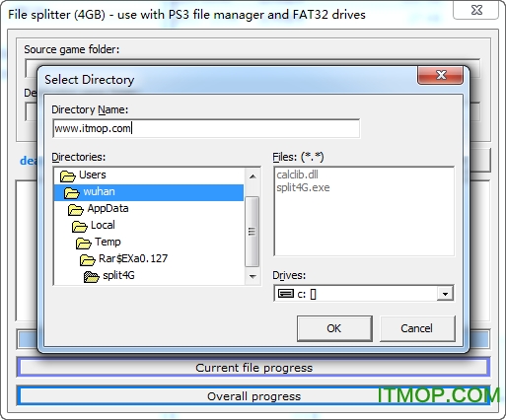506x420 pixels.
Task: Click the Overall progress bar
Action: [253, 396]
